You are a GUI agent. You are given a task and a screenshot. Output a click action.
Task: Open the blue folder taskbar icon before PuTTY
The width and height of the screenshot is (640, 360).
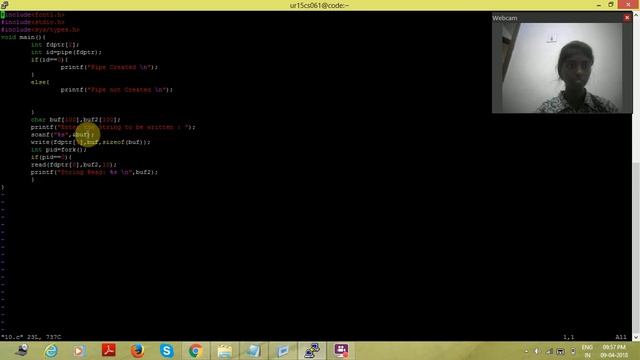(x=282, y=351)
